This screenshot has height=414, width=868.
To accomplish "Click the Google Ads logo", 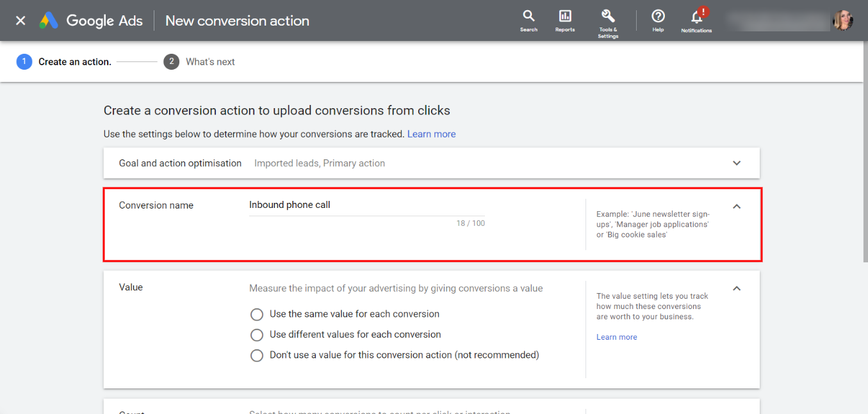I will [90, 20].
